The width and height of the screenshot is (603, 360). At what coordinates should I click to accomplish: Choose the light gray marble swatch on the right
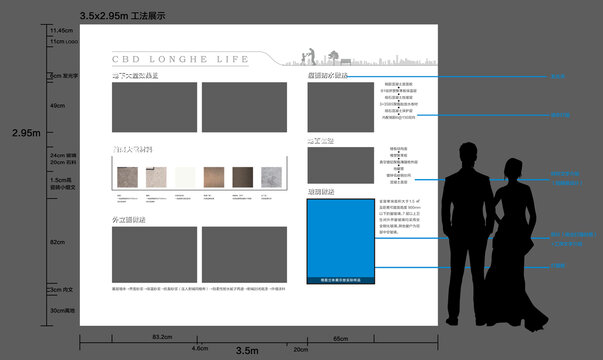[272, 177]
